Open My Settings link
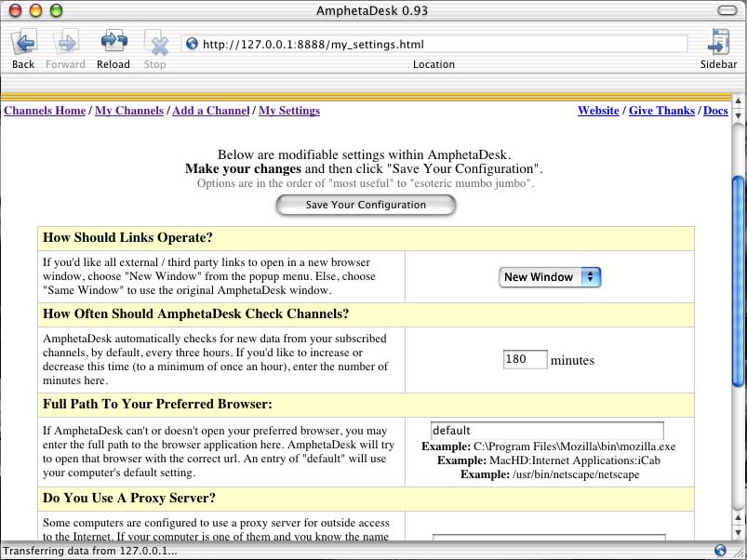The width and height of the screenshot is (747, 560). [x=289, y=111]
